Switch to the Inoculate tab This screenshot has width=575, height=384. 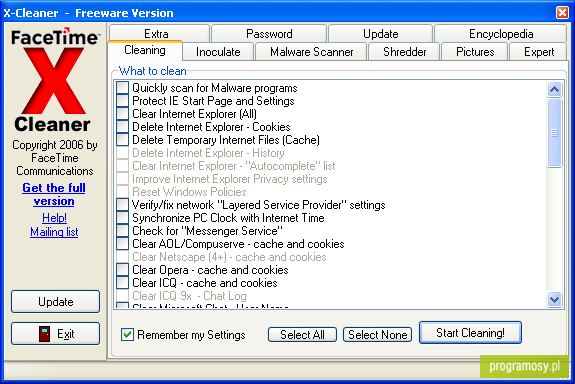click(x=218, y=52)
